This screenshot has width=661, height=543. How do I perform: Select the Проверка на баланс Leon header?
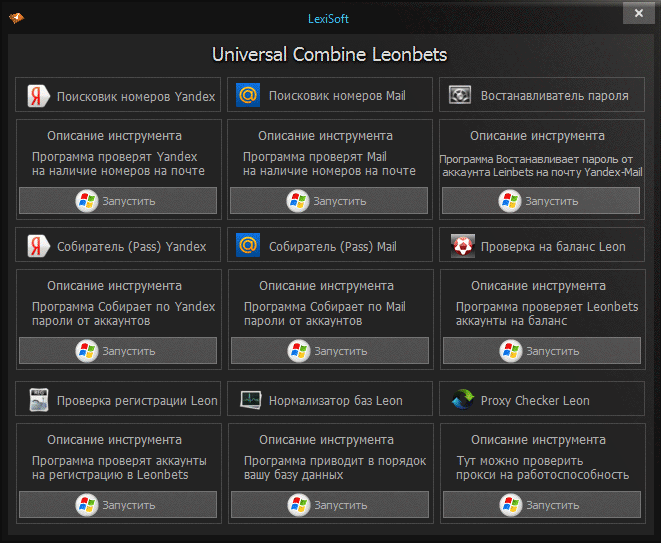tap(542, 245)
